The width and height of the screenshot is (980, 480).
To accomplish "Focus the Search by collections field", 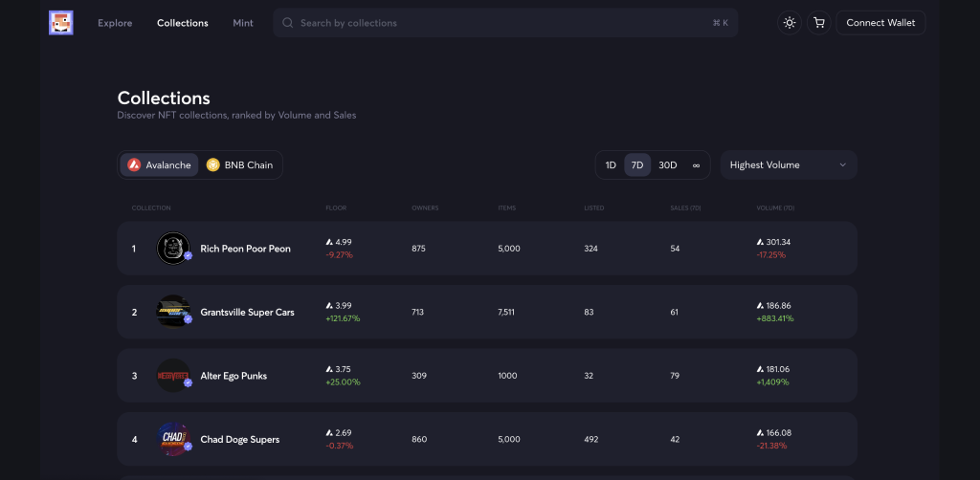I will [x=498, y=23].
